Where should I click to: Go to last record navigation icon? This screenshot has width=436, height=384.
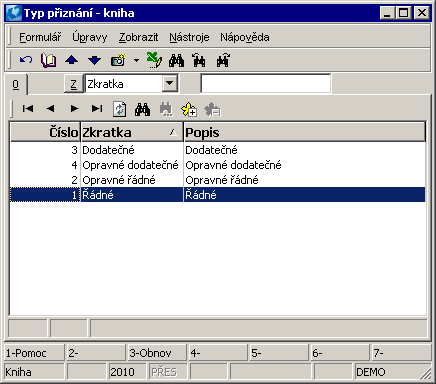pos(97,108)
